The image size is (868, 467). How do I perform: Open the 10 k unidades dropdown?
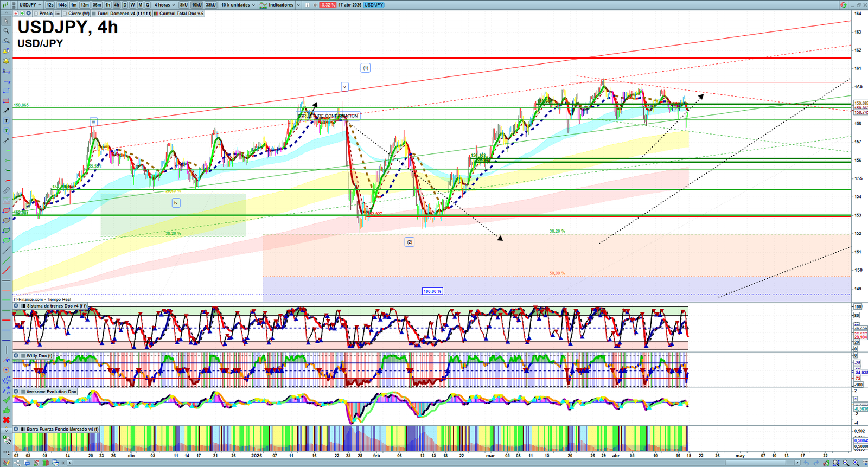click(238, 5)
